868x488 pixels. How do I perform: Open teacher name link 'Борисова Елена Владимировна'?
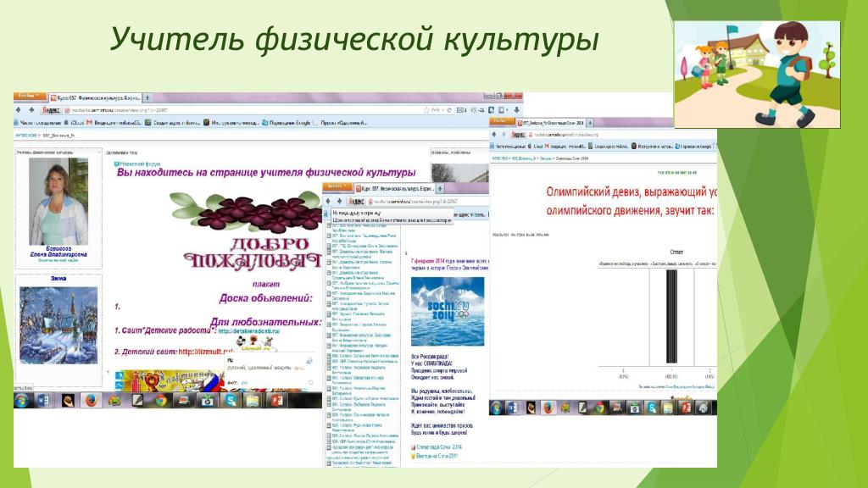58,252
